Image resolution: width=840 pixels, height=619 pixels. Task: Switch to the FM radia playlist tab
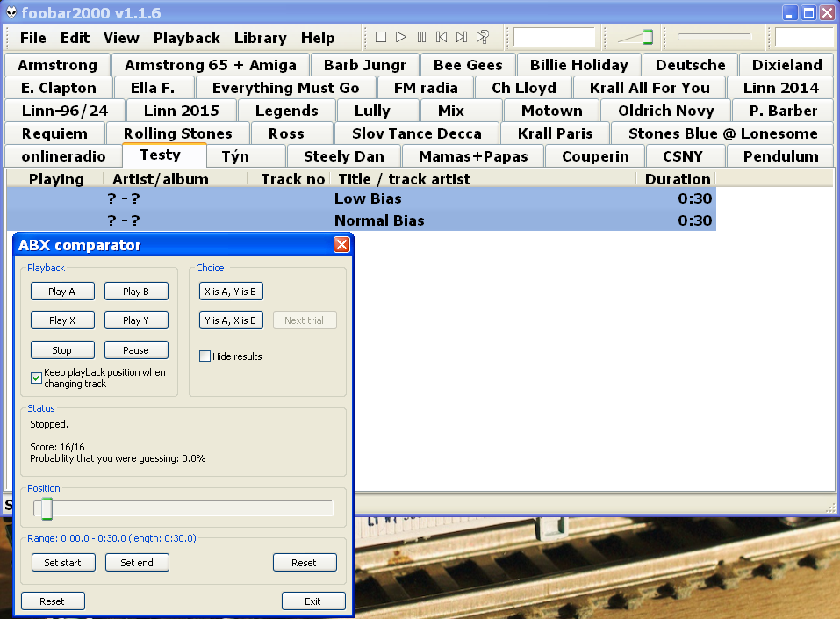[426, 88]
